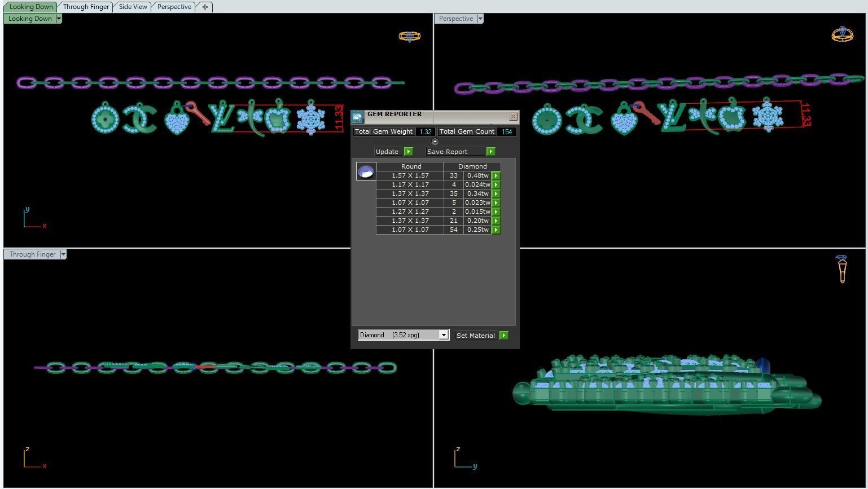
Task: Add a new viewport tab with plus icon
Action: [205, 7]
